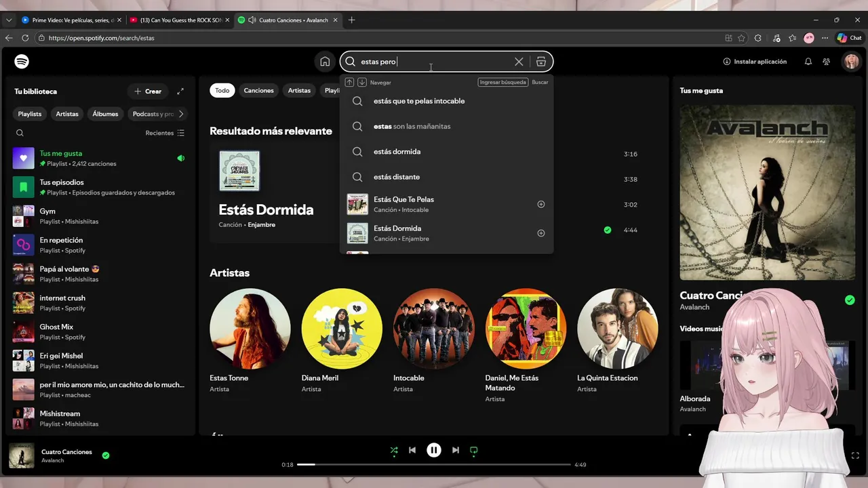
Task: Open the Browse (Explorar) icon in search bar
Action: (x=541, y=62)
